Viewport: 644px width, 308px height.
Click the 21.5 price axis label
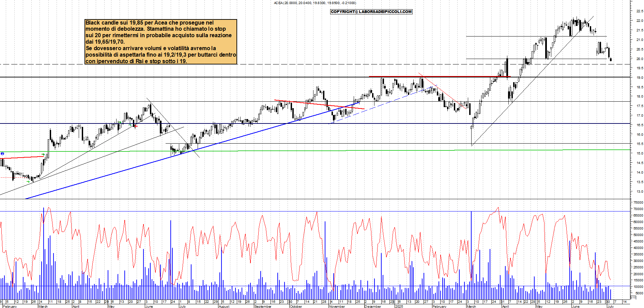[x=640, y=30]
